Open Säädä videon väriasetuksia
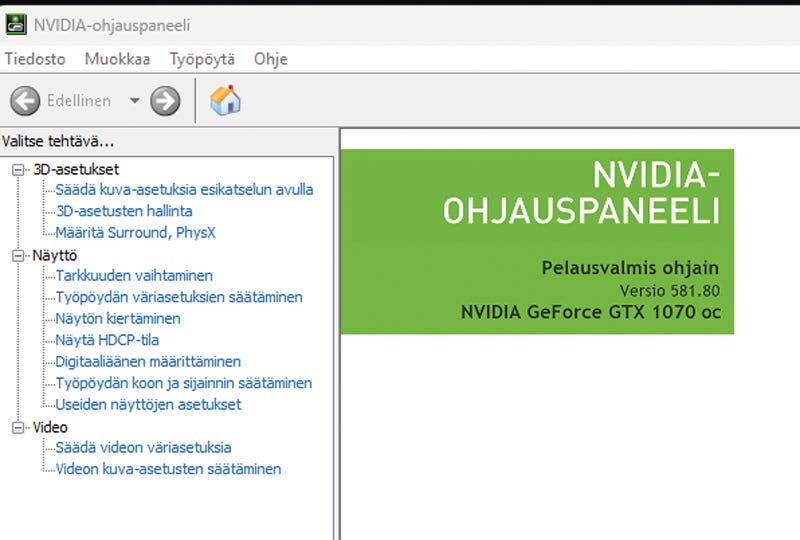 [143, 447]
